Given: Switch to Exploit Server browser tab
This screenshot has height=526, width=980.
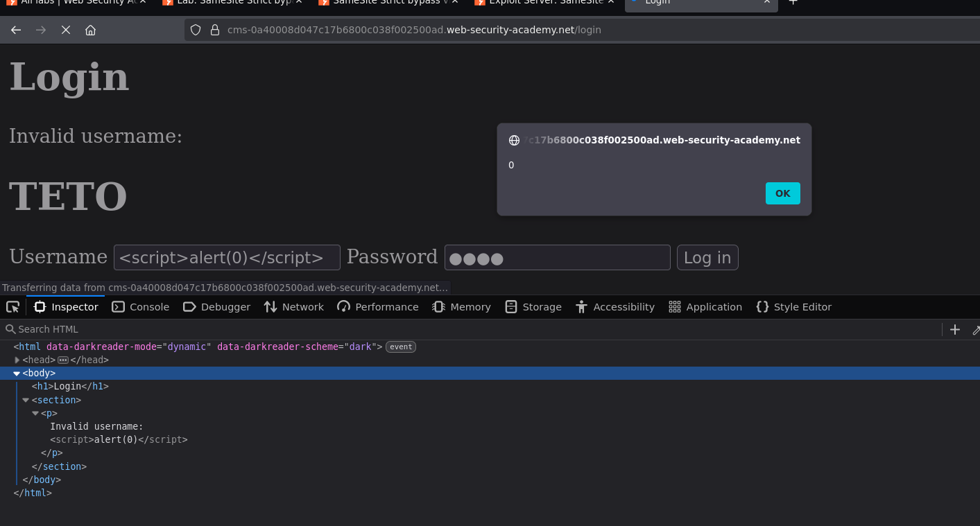Looking at the screenshot, I should [x=544, y=2].
